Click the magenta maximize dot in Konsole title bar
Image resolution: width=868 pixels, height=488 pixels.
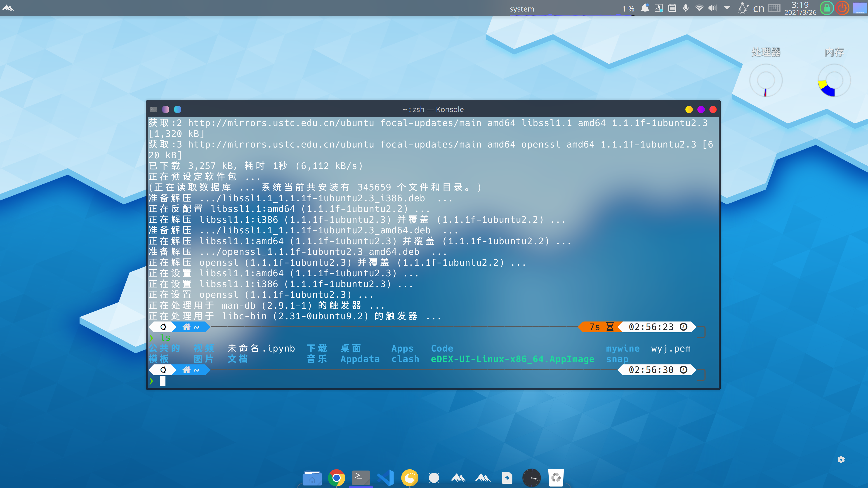[x=701, y=109]
